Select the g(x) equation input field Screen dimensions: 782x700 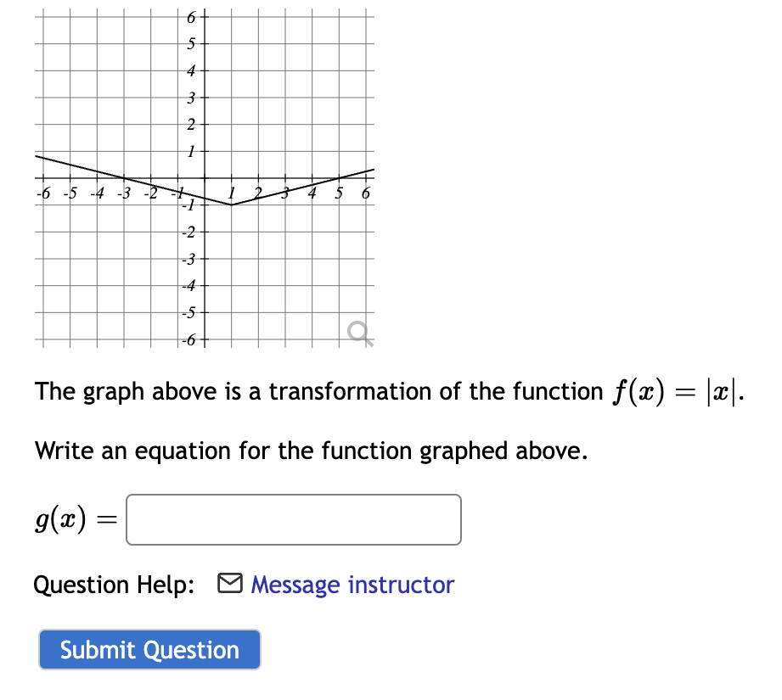coord(293,519)
